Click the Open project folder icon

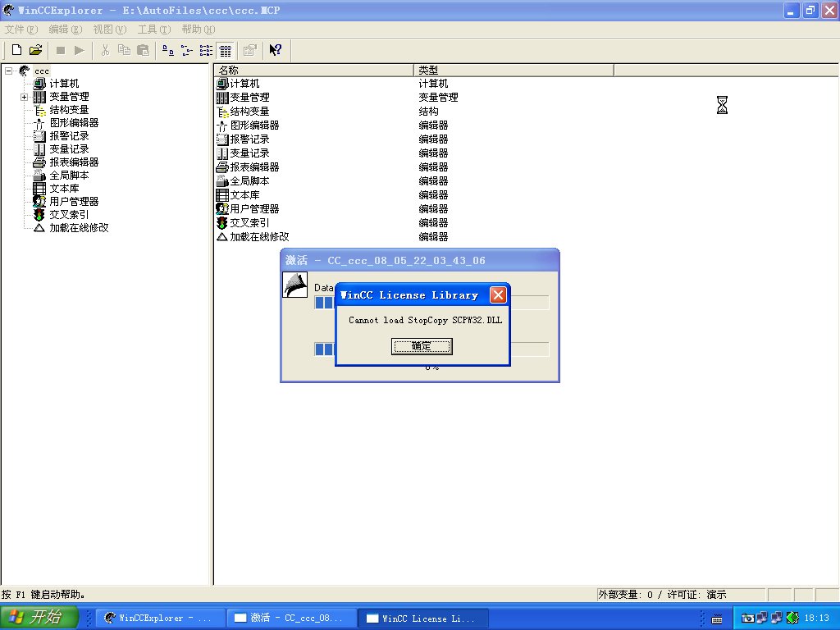click(35, 50)
